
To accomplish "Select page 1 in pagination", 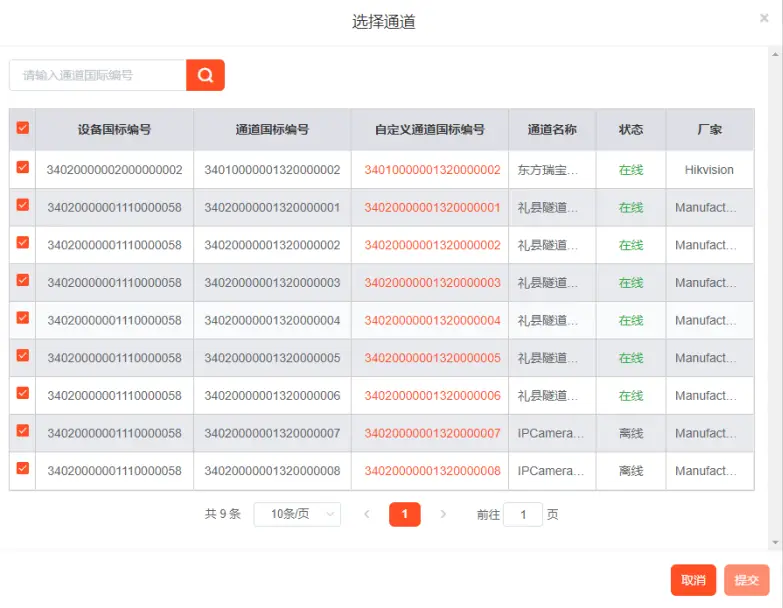I will click(404, 514).
